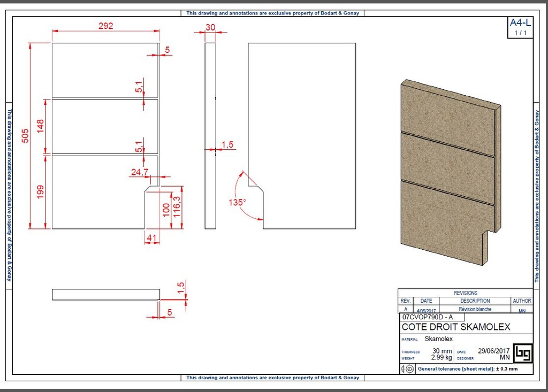Select the third-angle projection symbol
Screen dimensions: 548x392
point(407,369)
